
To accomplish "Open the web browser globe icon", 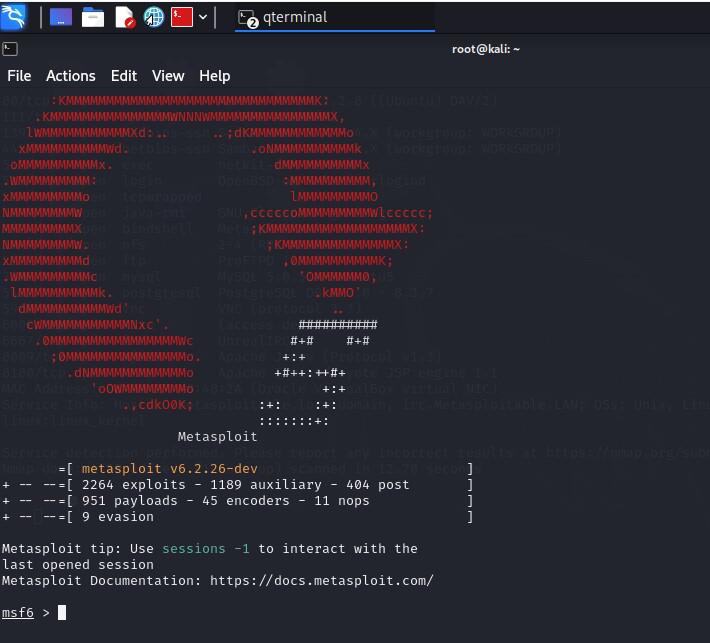I will click(154, 18).
